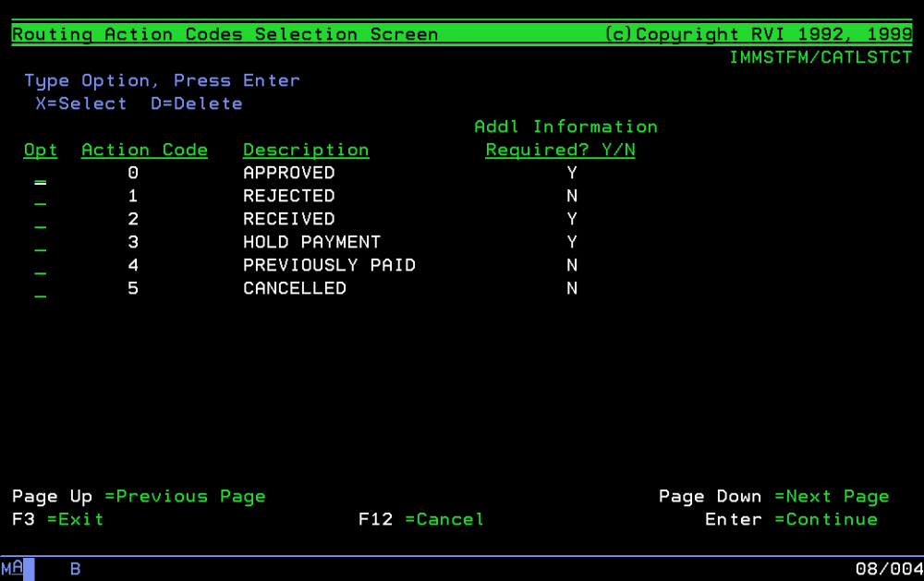
Task: Click the IMMSTFM/CATLSTCT program identifier
Action: coord(821,57)
